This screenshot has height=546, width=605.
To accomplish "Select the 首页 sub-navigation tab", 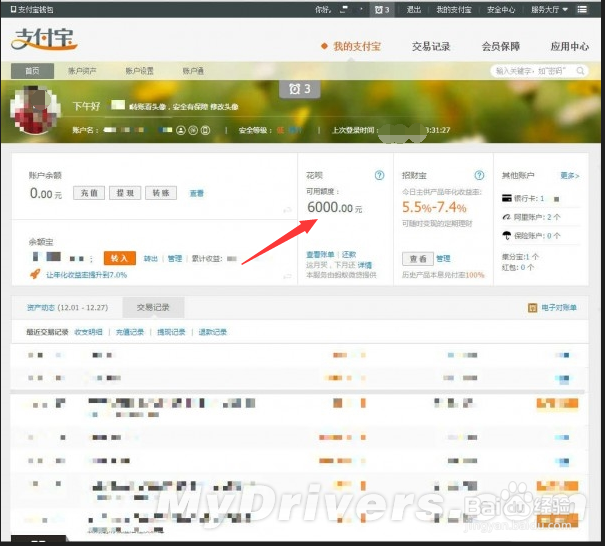I will click(32, 71).
